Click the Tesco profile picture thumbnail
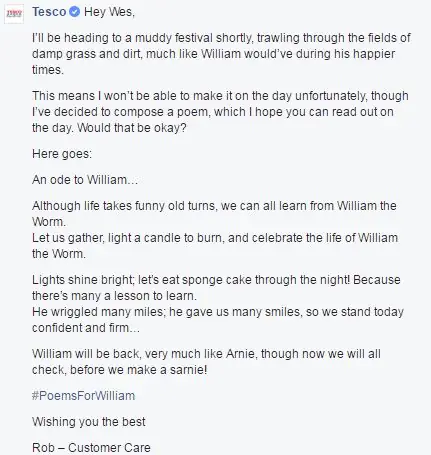This screenshot has width=431, height=455. point(14,14)
